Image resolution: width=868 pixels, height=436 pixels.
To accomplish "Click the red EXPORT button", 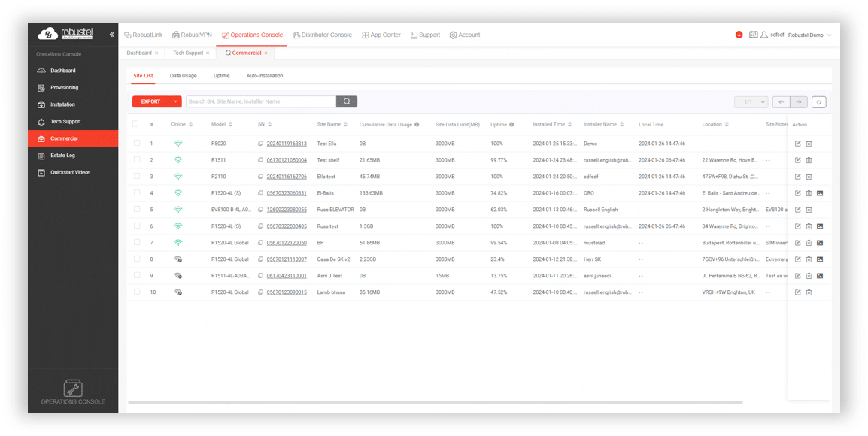I will pyautogui.click(x=150, y=101).
